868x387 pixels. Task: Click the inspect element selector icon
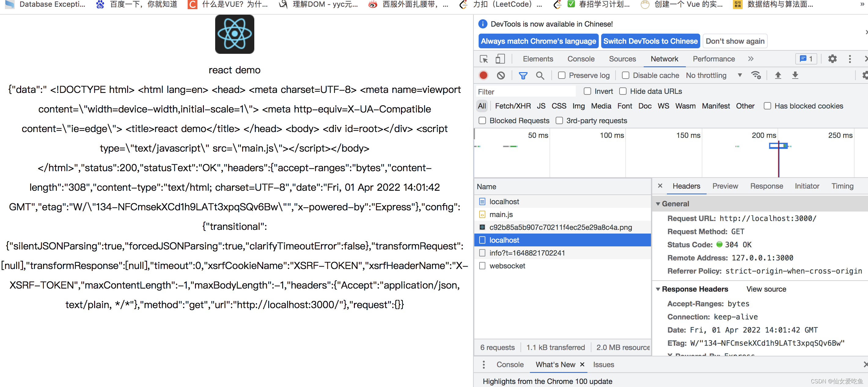pos(484,59)
